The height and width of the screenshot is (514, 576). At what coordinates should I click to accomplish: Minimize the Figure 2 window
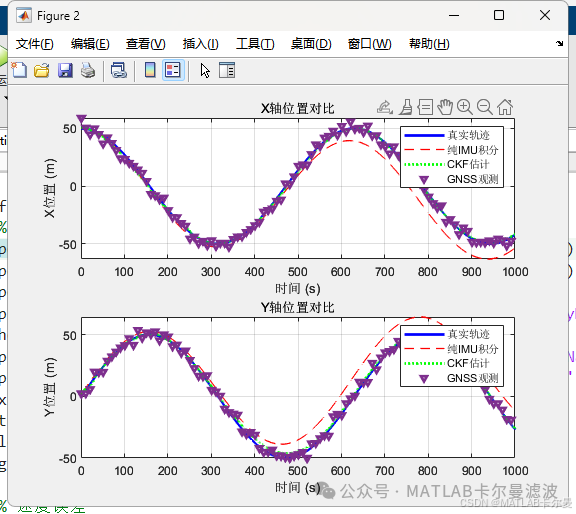(454, 15)
